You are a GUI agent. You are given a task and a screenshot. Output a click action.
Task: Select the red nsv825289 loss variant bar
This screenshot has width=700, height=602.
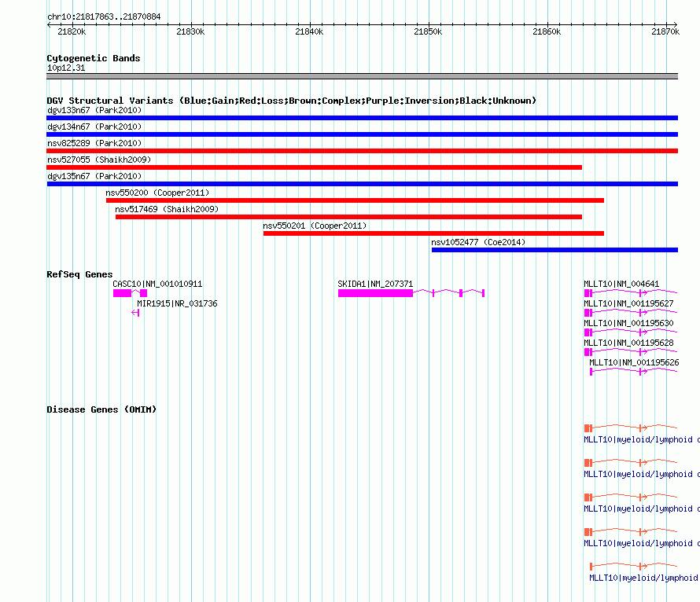362,151
